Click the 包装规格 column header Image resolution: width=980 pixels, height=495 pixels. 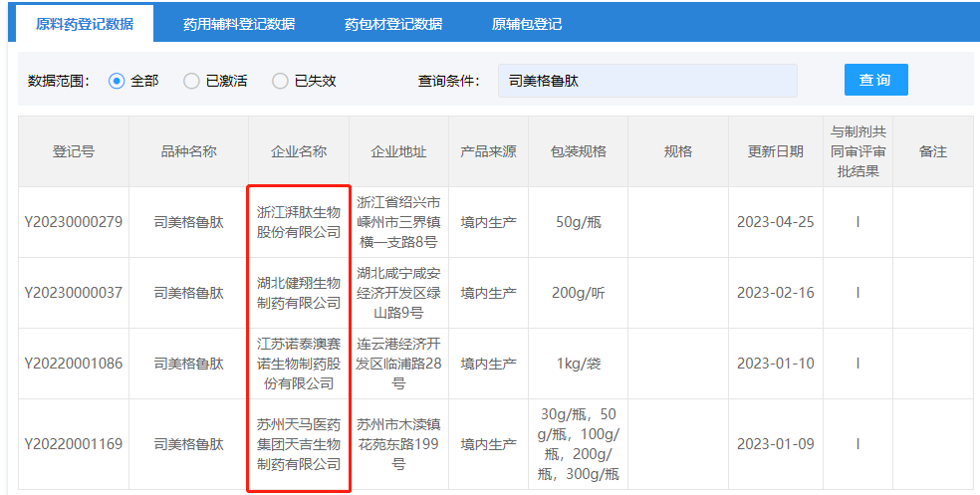[x=578, y=151]
